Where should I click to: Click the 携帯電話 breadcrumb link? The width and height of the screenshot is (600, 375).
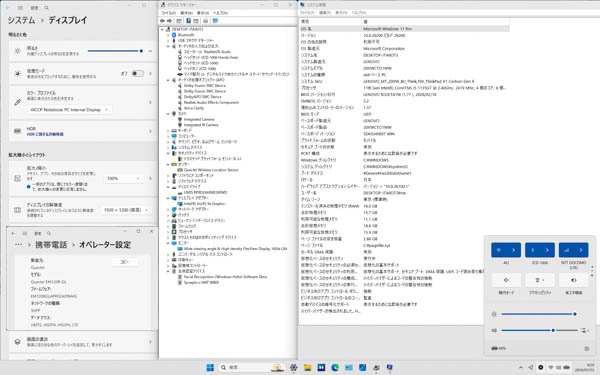pos(51,245)
